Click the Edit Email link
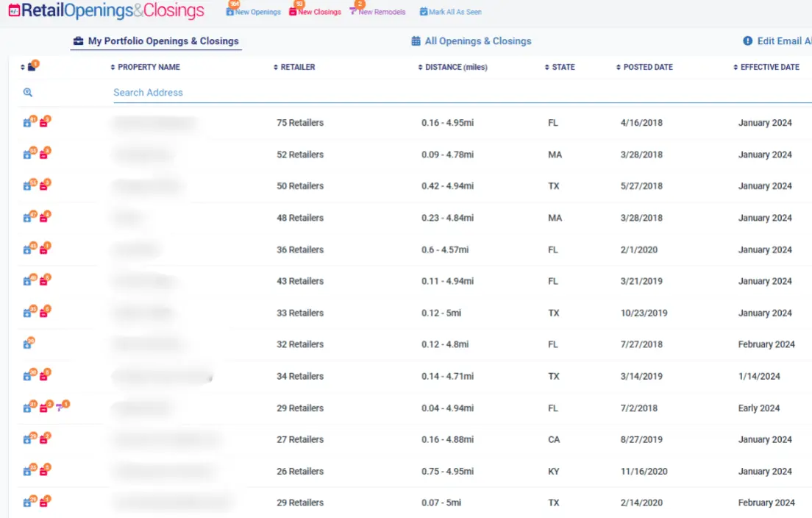This screenshot has height=518, width=812. tap(778, 41)
